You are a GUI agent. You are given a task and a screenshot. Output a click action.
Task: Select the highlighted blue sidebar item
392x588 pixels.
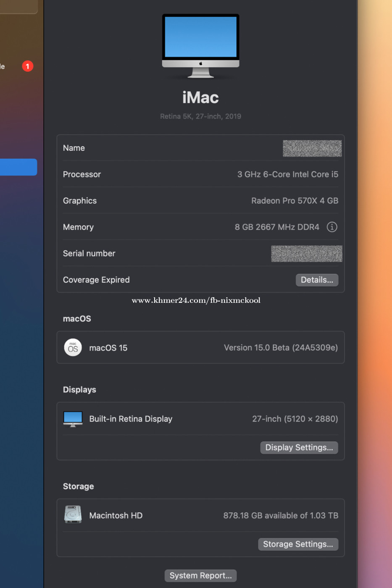(18, 167)
